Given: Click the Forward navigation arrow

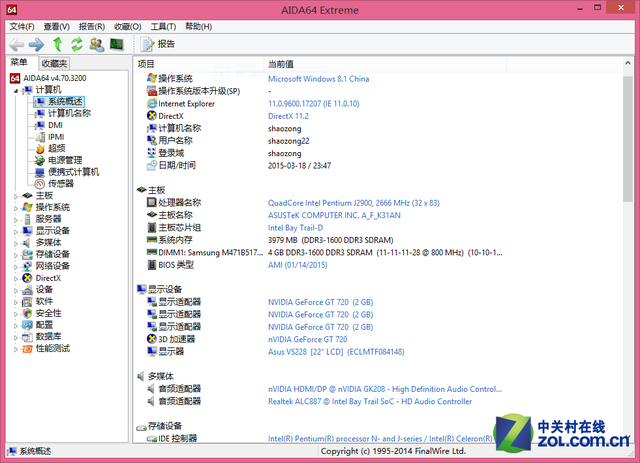Looking at the screenshot, I should click(36, 44).
